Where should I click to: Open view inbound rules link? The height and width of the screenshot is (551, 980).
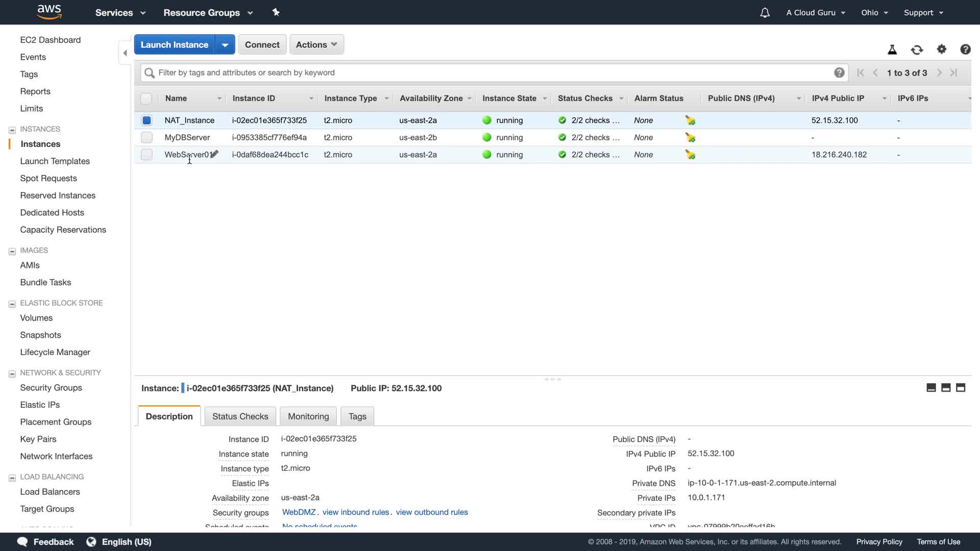[356, 512]
